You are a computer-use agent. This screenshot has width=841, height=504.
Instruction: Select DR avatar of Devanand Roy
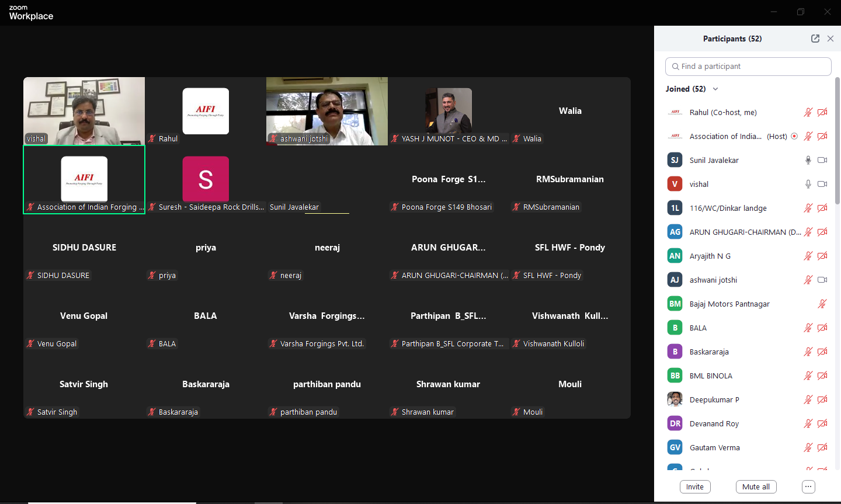pyautogui.click(x=675, y=423)
